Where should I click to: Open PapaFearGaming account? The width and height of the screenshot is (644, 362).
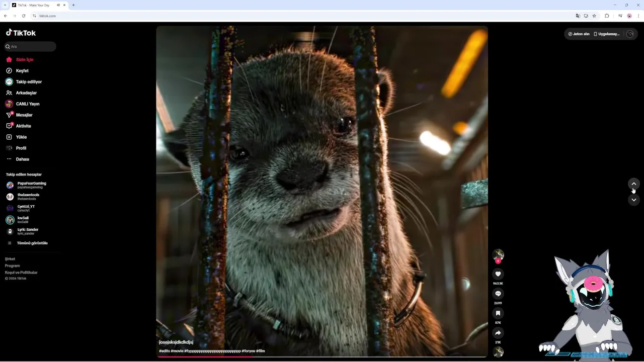pos(26,185)
